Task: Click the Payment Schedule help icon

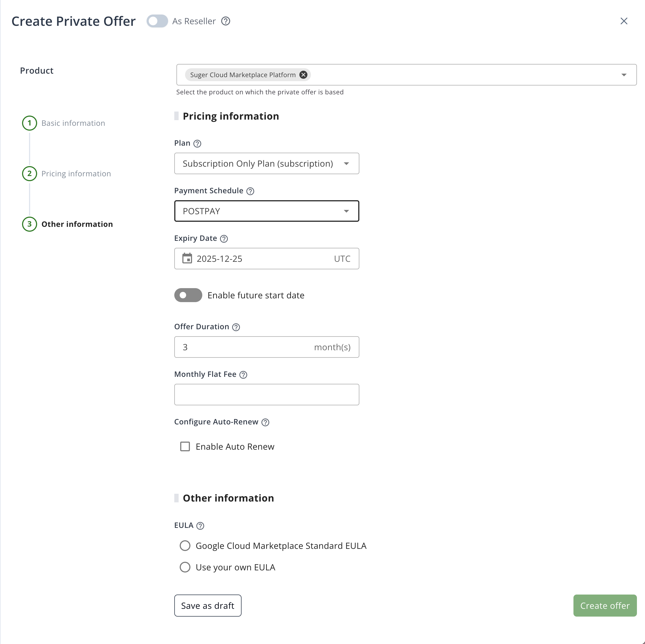Action: (x=250, y=191)
